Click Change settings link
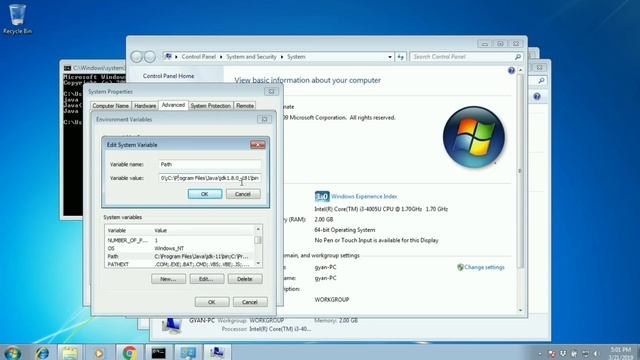Viewport: 640px width, 360px height. (484, 267)
